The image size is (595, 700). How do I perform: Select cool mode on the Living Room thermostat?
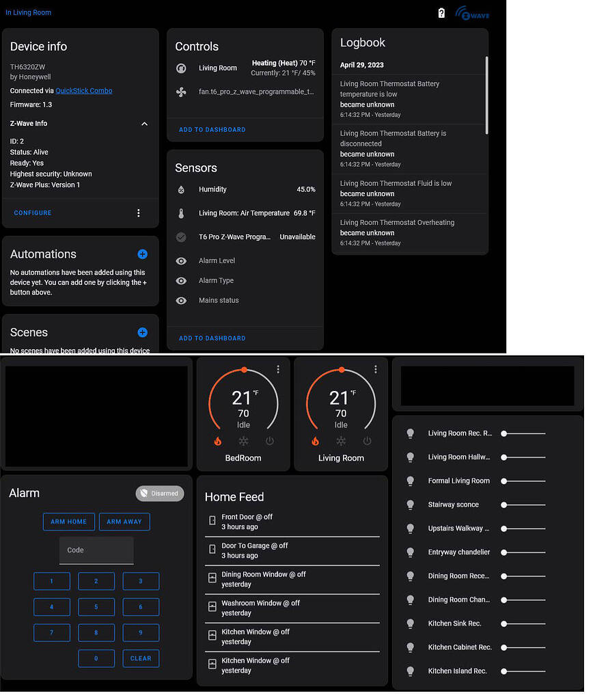click(341, 441)
